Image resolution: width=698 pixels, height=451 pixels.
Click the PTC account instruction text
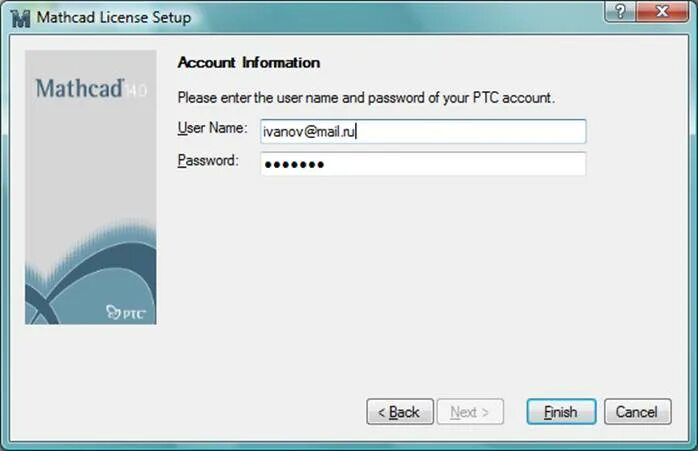click(x=366, y=98)
